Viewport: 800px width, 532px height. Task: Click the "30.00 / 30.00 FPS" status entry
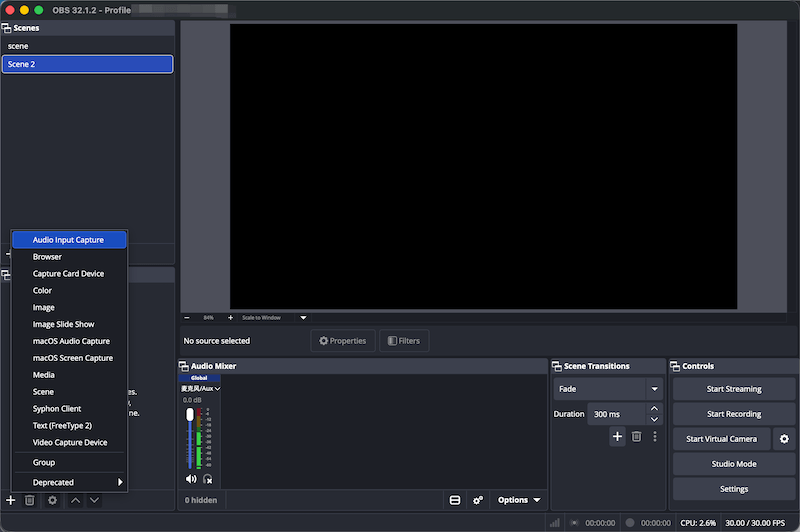755,523
